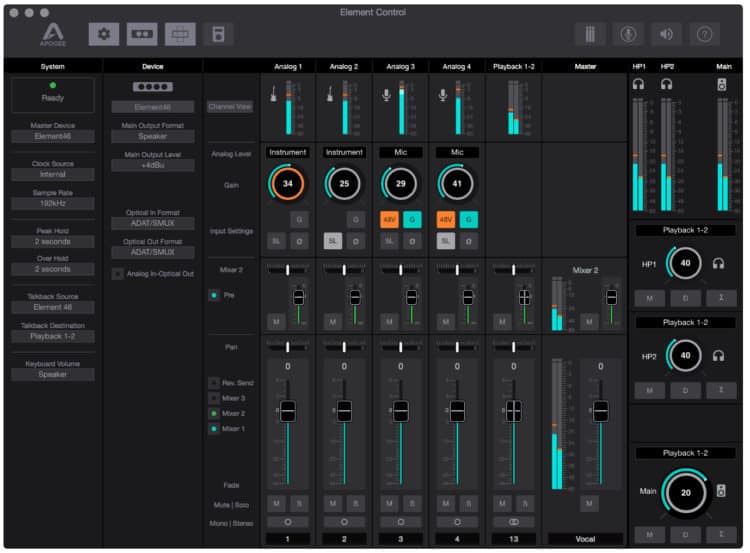Toggle mono icon on channel 3
The image size is (750, 553).
(400, 522)
